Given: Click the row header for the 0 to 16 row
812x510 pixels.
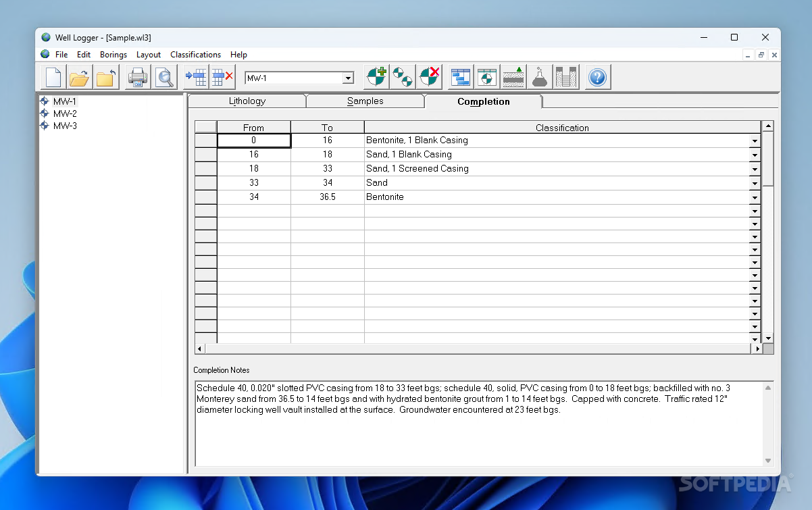Looking at the screenshot, I should pyautogui.click(x=206, y=141).
